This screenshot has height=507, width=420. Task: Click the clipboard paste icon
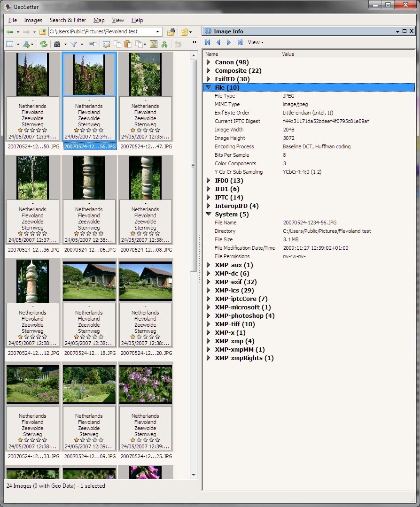[128, 44]
